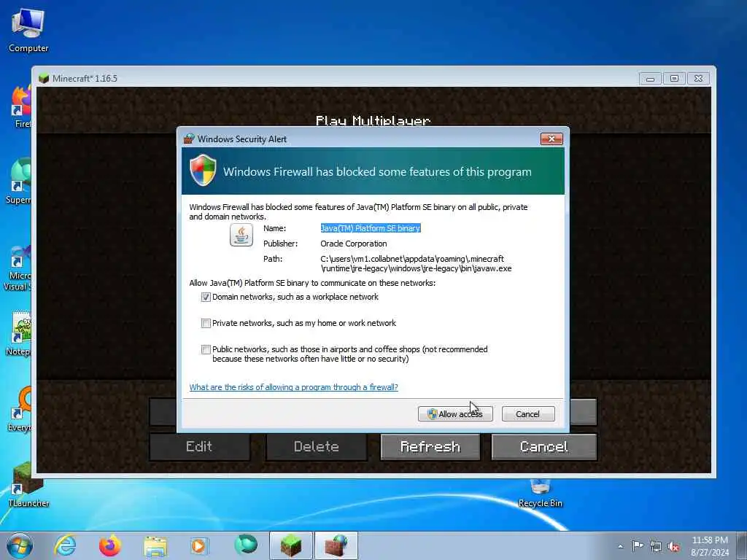The image size is (747, 560).
Task: Maximize the Minecraft 1.16.5 window
Action: point(674,79)
